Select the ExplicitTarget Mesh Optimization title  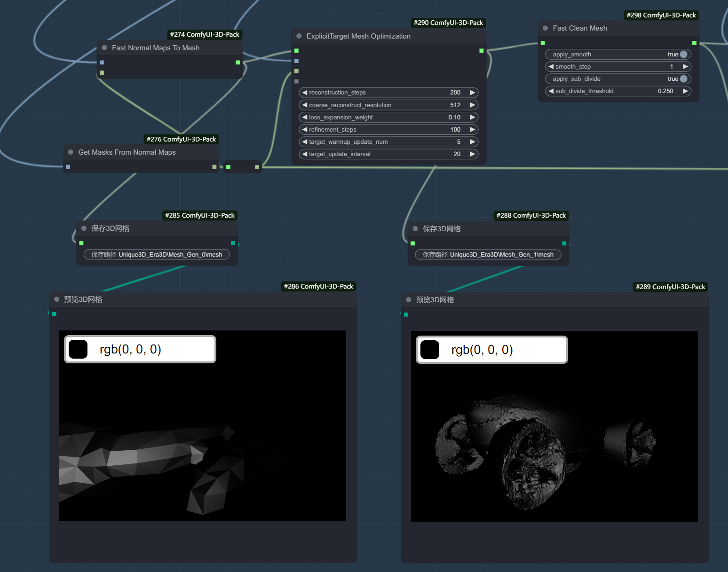(358, 36)
